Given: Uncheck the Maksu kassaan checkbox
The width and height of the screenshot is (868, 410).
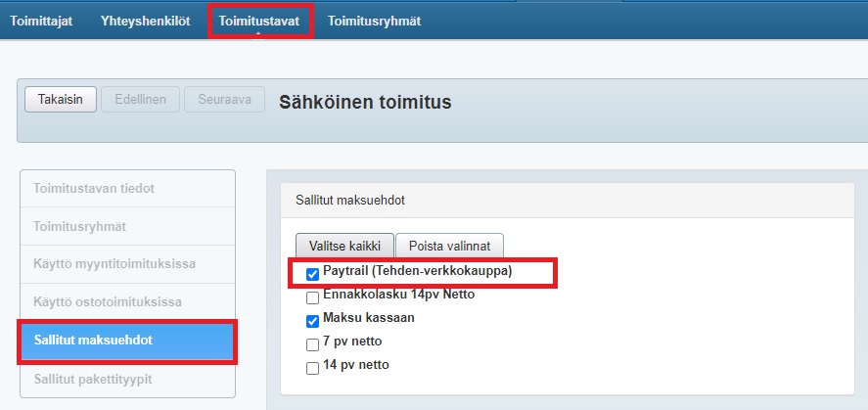Looking at the screenshot, I should point(313,322).
